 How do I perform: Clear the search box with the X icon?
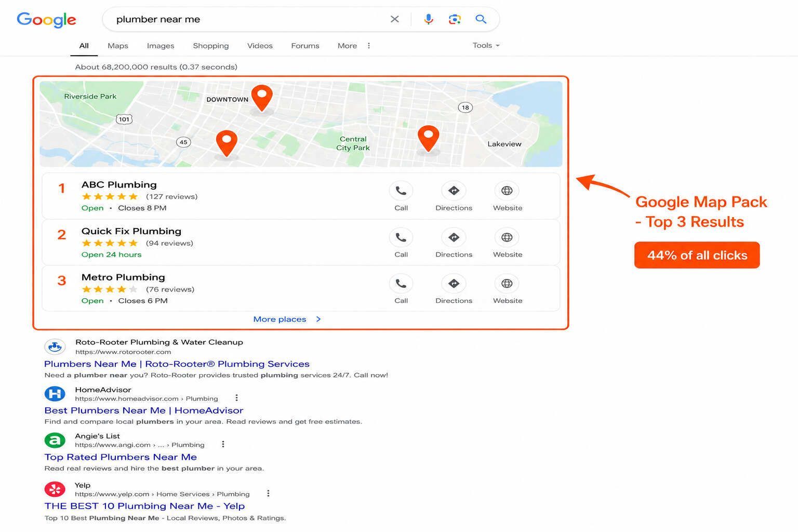pyautogui.click(x=395, y=19)
